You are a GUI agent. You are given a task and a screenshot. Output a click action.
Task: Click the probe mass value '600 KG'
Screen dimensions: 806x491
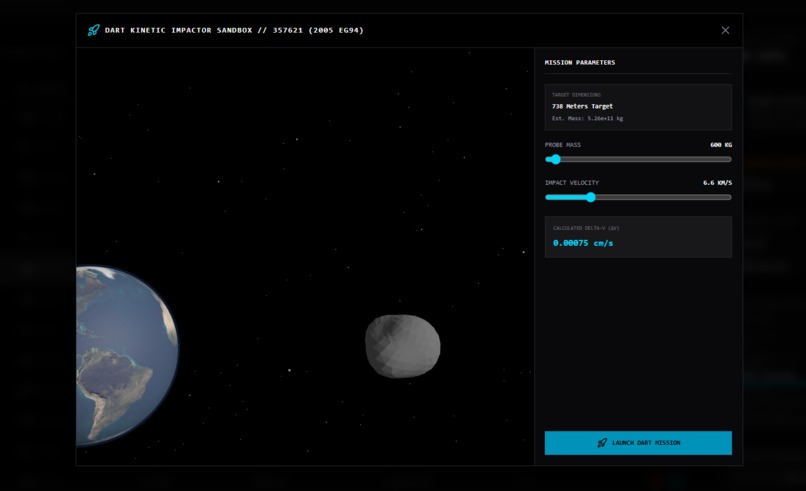pyautogui.click(x=721, y=145)
